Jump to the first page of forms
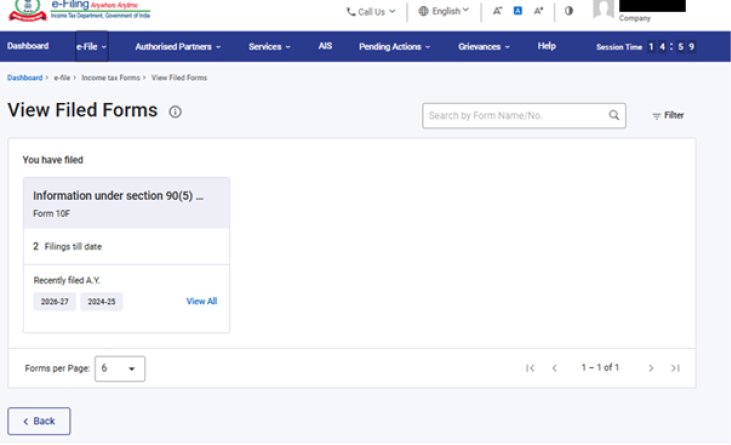This screenshot has width=731, height=445. pyautogui.click(x=530, y=368)
